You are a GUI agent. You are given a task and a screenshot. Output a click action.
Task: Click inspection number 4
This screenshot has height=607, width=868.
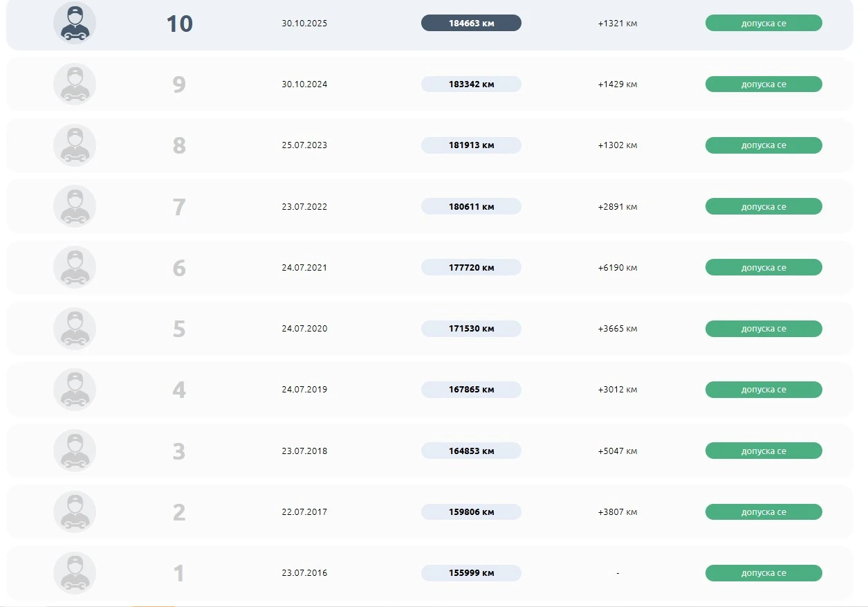coord(179,390)
